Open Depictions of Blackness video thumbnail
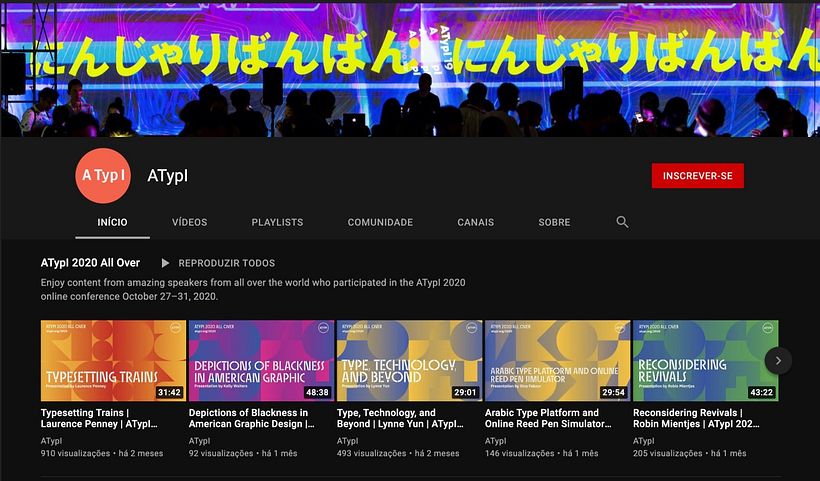 pyautogui.click(x=261, y=361)
